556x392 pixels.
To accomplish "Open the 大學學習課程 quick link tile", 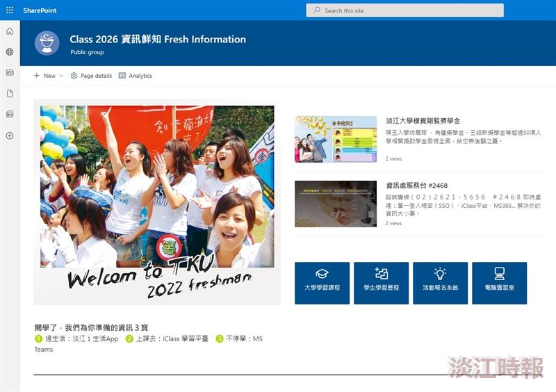I will tap(322, 283).
